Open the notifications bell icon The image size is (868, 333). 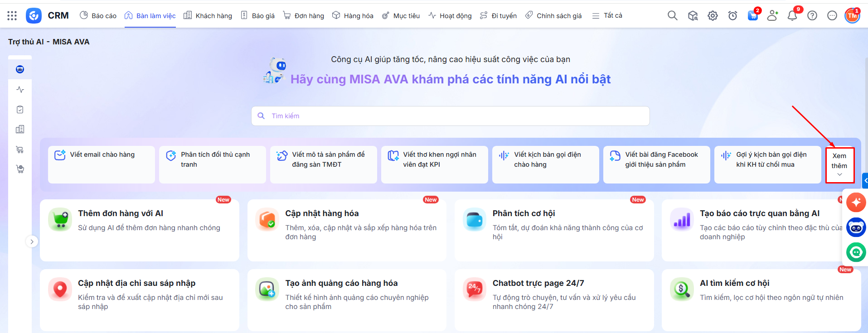point(792,16)
